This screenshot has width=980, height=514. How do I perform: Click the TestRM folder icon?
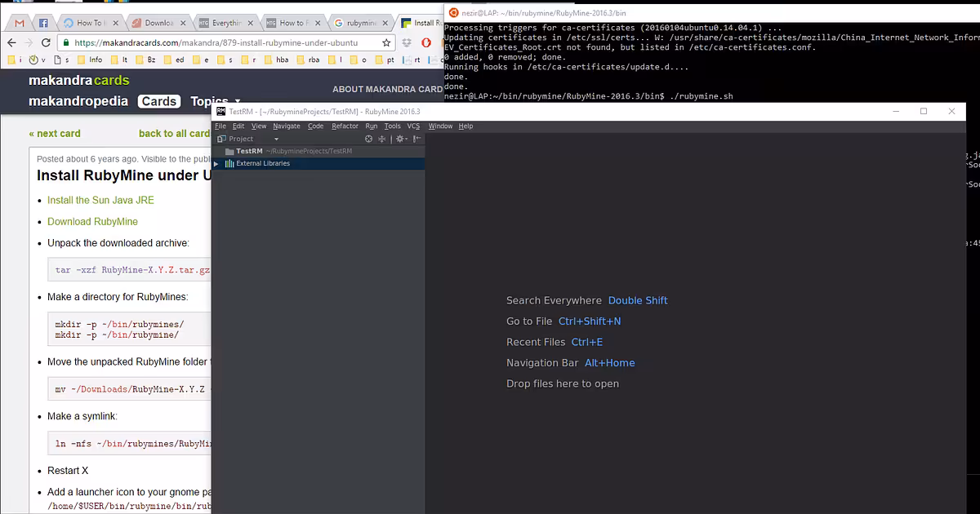click(229, 151)
